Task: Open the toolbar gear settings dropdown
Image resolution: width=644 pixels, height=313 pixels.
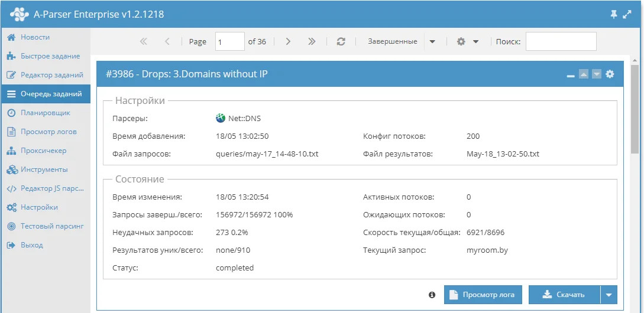Action: coord(467,41)
